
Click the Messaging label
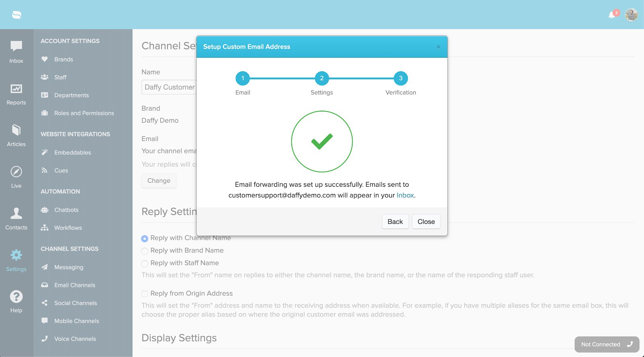click(x=69, y=267)
